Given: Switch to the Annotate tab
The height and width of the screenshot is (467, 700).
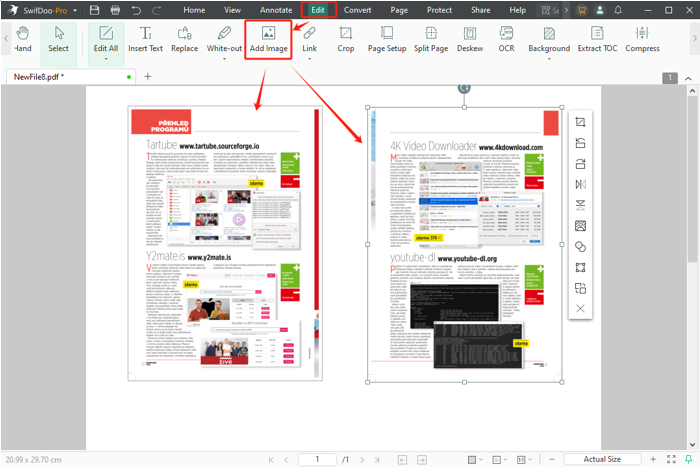Looking at the screenshot, I should [x=276, y=10].
